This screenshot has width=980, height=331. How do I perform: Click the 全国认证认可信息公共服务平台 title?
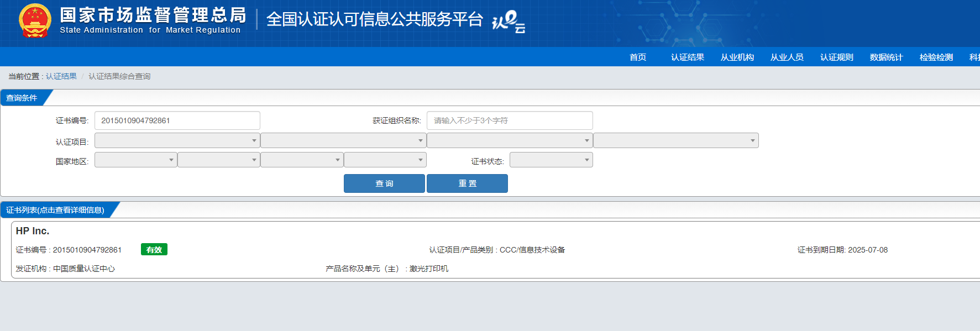pyautogui.click(x=375, y=19)
